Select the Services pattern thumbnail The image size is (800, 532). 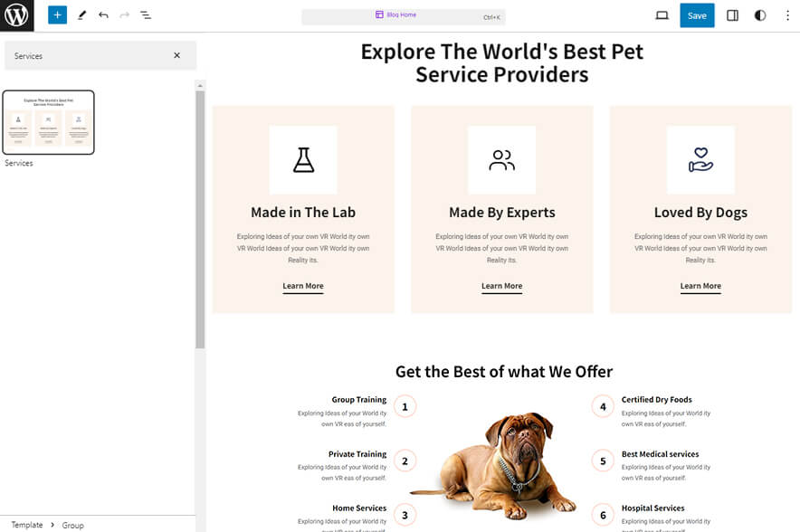(48, 122)
